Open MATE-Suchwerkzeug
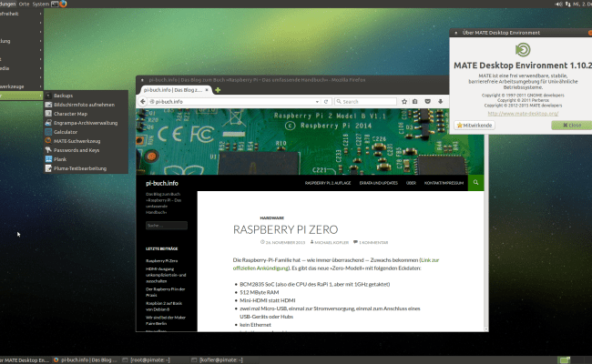 click(x=87, y=141)
